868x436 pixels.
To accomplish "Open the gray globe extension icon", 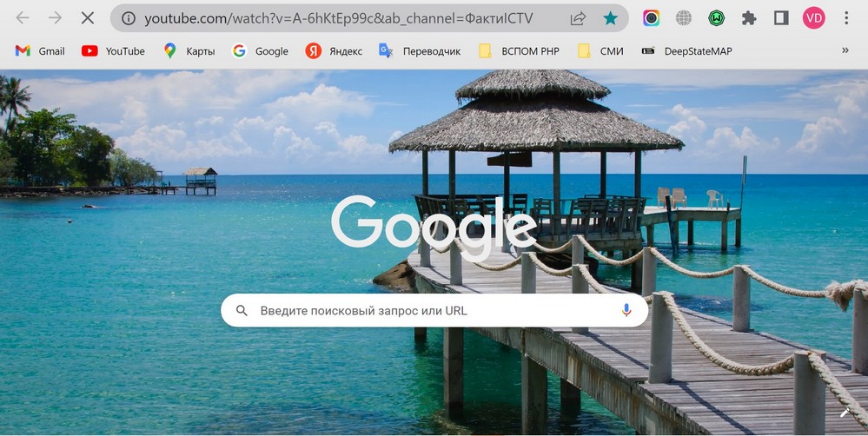I will click(x=684, y=18).
